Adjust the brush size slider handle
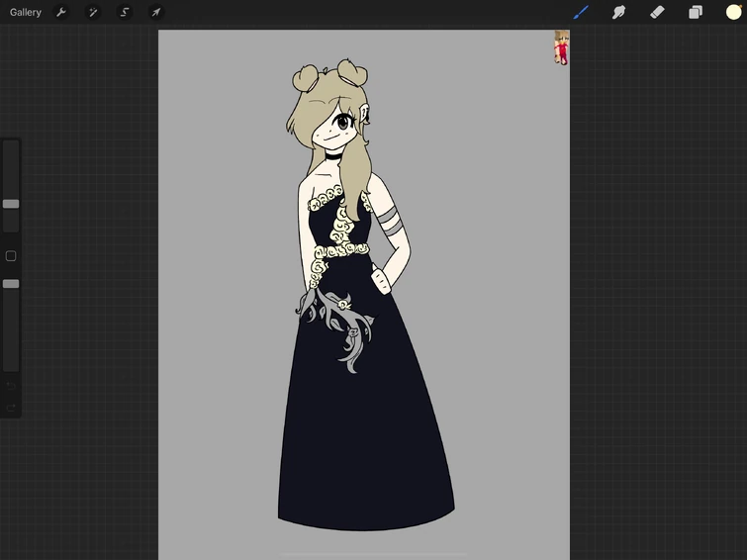 coord(11,204)
